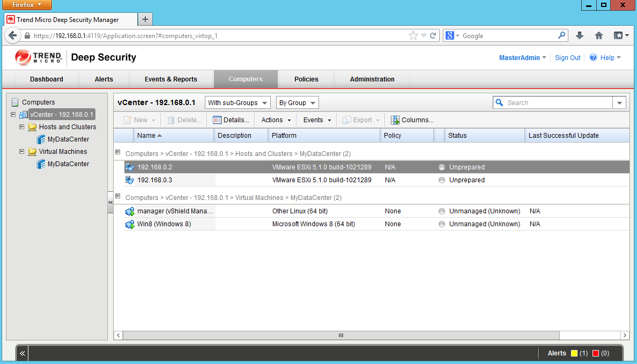The height and width of the screenshot is (364, 637).
Task: Go to Firefox home icon
Action: click(599, 36)
